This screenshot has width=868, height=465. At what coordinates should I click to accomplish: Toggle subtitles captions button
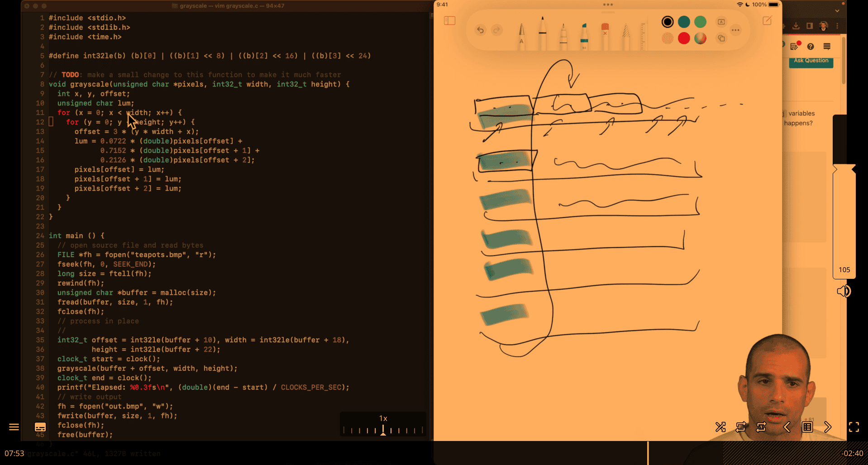click(40, 427)
